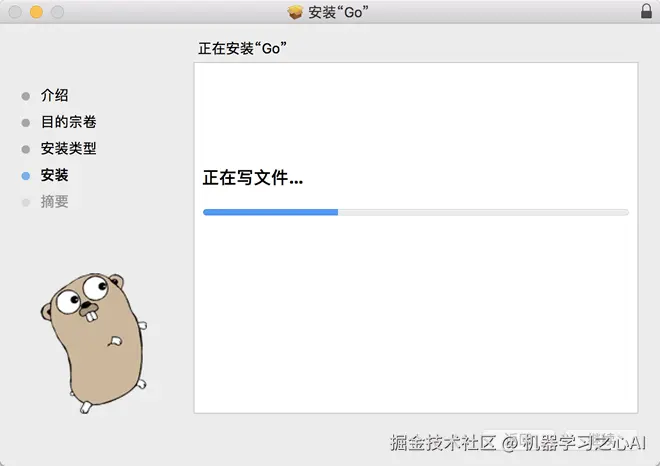This screenshot has height=466, width=660.
Task: Select the 目的宗卷 step in sidebar
Action: [x=68, y=122]
